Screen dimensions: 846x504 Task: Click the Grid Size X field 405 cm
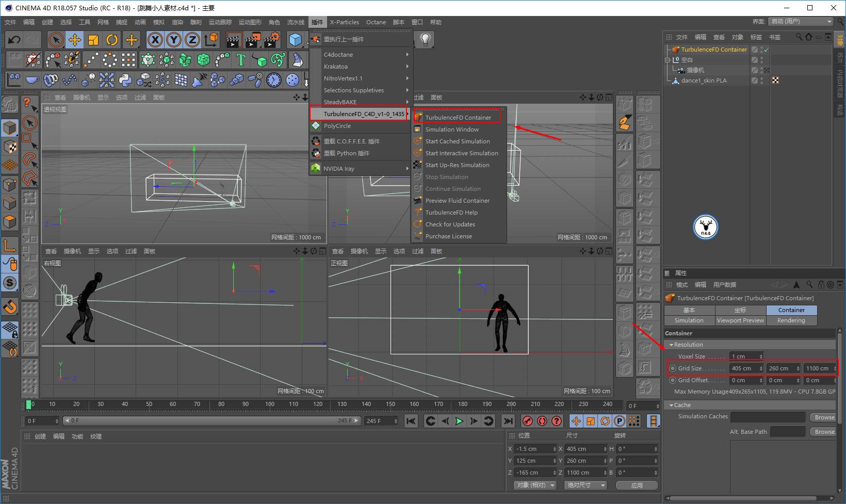tap(746, 368)
